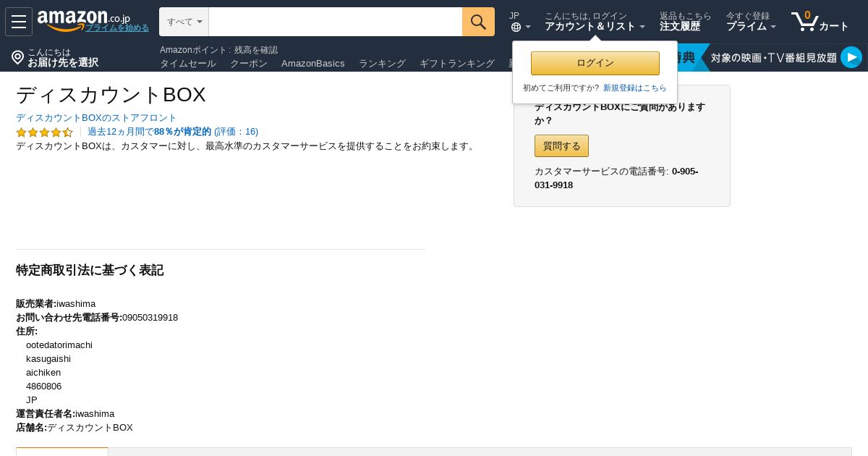
Task: Open the cart icon with 0 items
Action: pos(804,21)
